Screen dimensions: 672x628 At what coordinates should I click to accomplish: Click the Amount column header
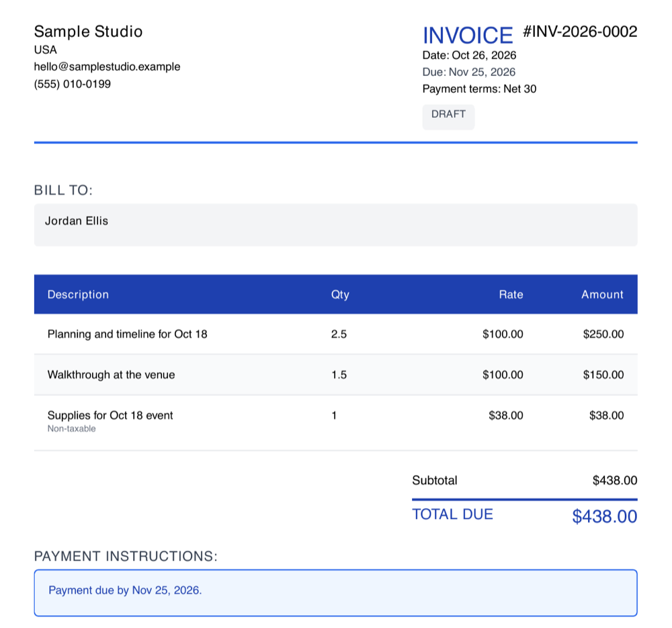pyautogui.click(x=602, y=295)
